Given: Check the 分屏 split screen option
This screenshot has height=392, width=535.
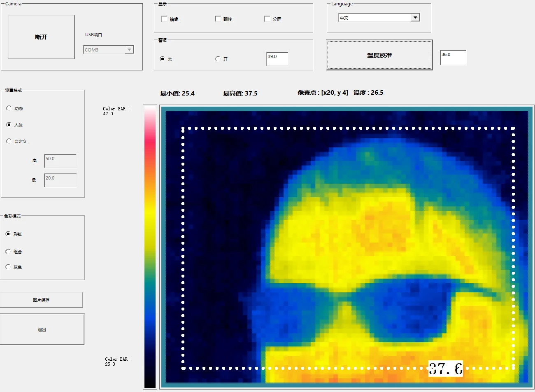Looking at the screenshot, I should 267,19.
